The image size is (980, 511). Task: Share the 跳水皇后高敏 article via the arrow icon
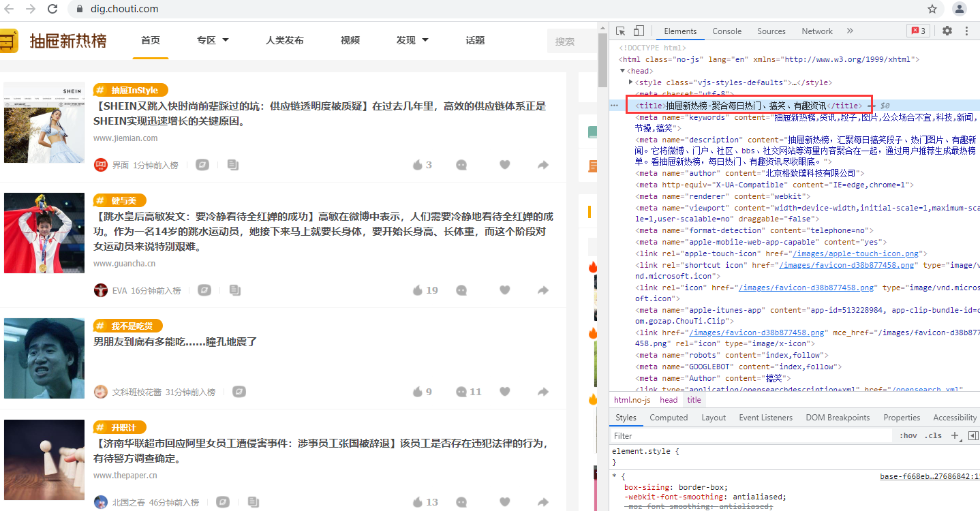(542, 290)
